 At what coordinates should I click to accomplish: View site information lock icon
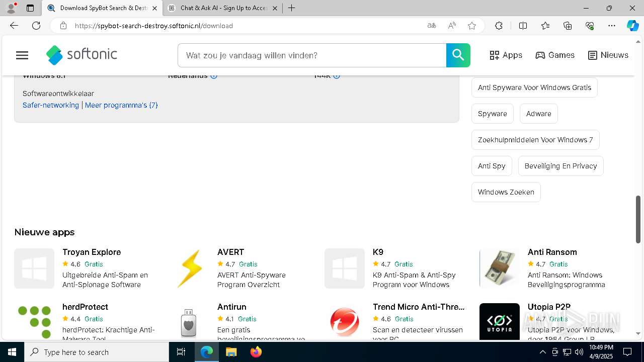pyautogui.click(x=63, y=26)
